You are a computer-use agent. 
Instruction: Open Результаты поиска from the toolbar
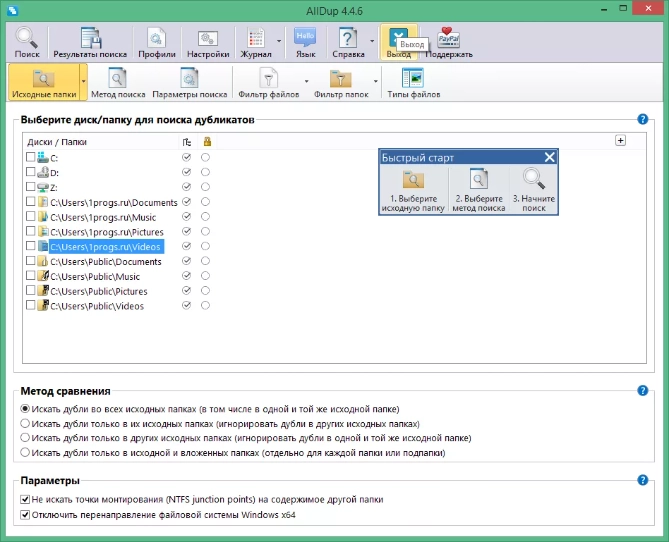pos(91,43)
